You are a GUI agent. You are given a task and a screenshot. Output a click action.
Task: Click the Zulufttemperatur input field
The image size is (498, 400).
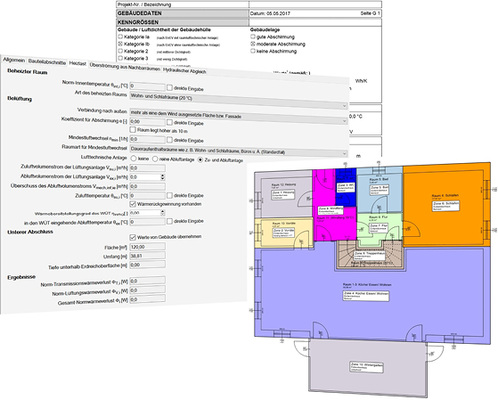[147, 195]
